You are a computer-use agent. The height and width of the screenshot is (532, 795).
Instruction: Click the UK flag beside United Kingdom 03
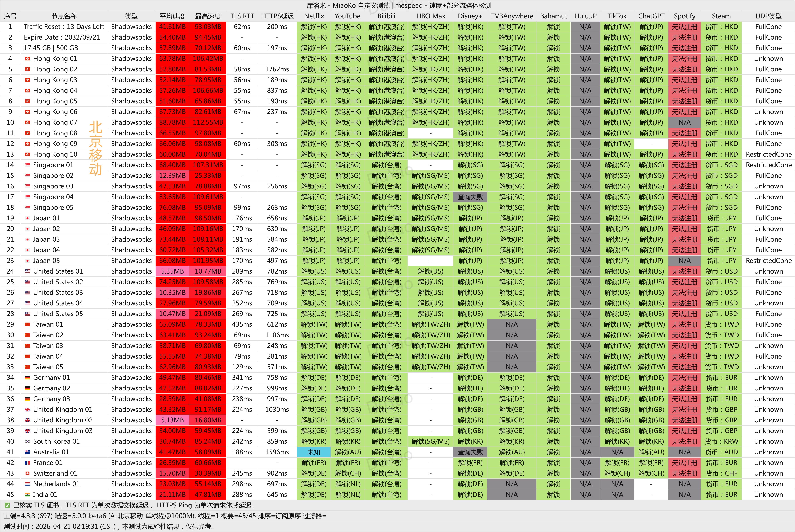[x=28, y=431]
